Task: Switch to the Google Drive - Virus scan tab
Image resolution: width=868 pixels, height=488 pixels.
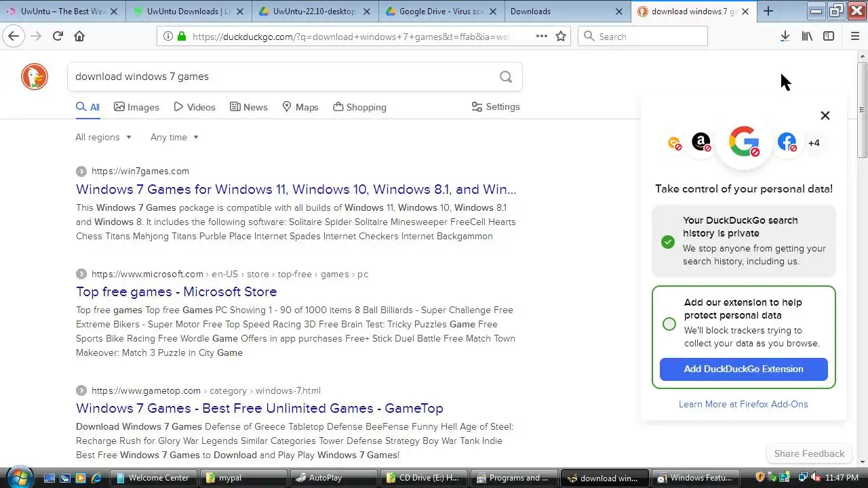Action: point(441,11)
